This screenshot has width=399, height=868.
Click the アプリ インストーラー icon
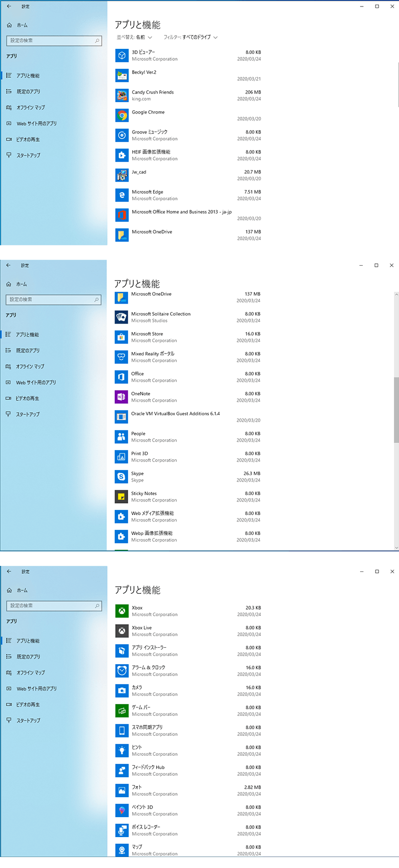point(122,651)
